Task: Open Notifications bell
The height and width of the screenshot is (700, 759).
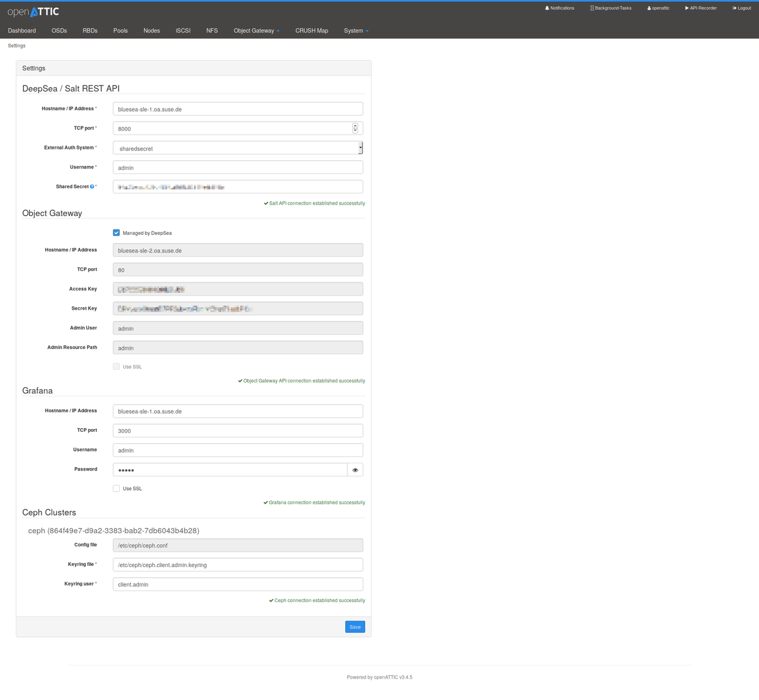Action: pyautogui.click(x=559, y=8)
